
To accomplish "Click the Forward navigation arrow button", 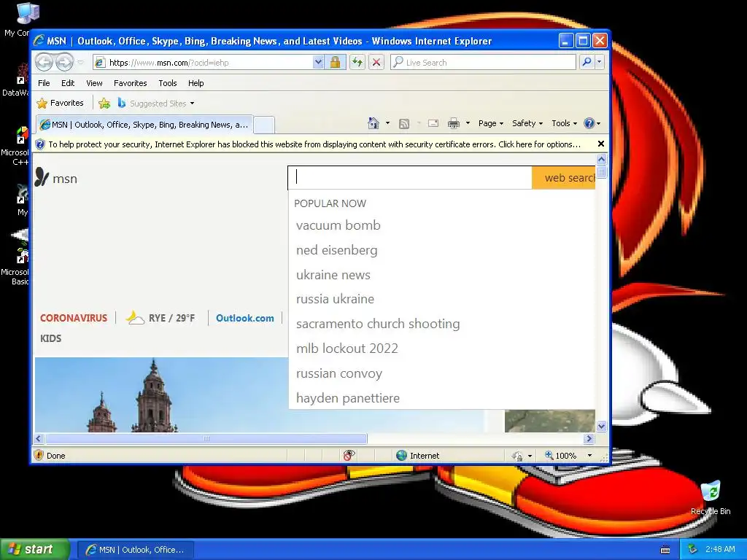I will 64,63.
